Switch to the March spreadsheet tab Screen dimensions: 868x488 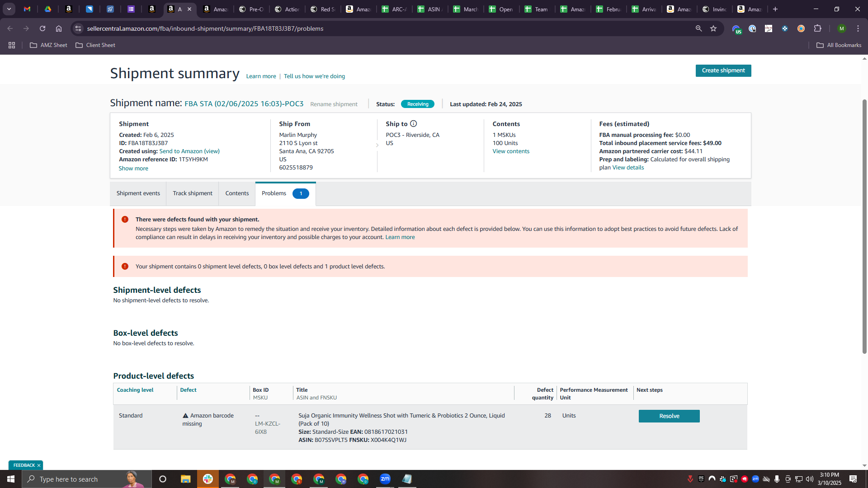coord(466,9)
